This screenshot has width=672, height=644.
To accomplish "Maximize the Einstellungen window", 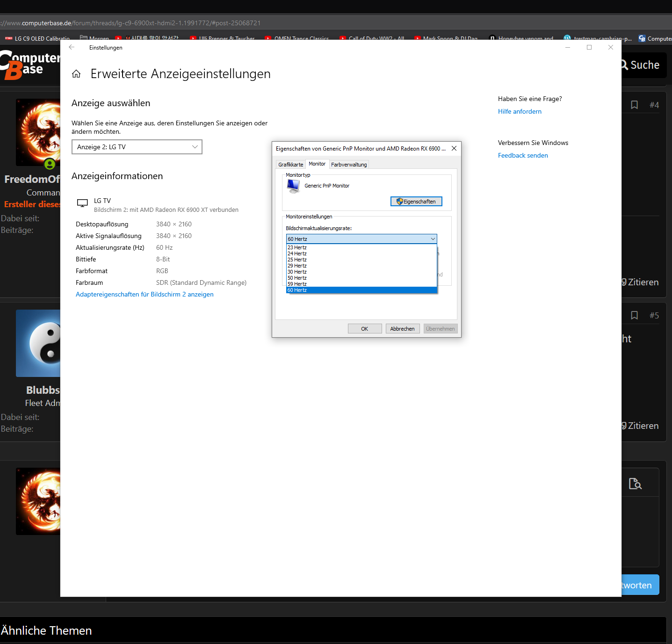I will (589, 47).
